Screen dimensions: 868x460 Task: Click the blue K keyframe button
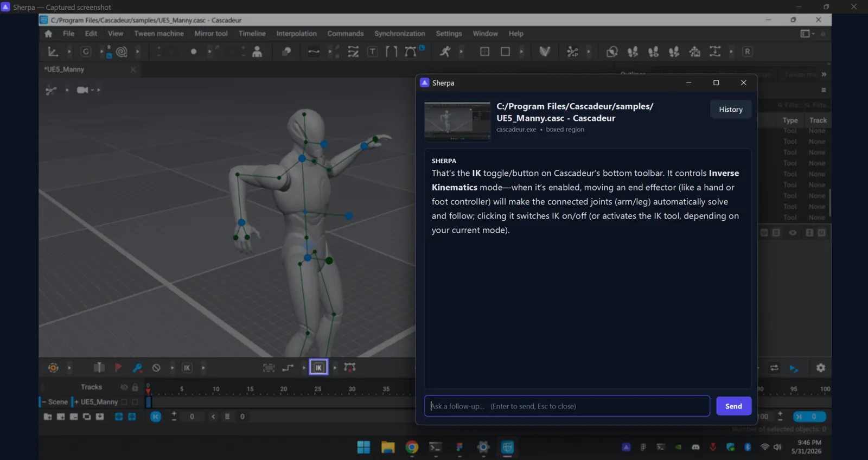(x=156, y=417)
